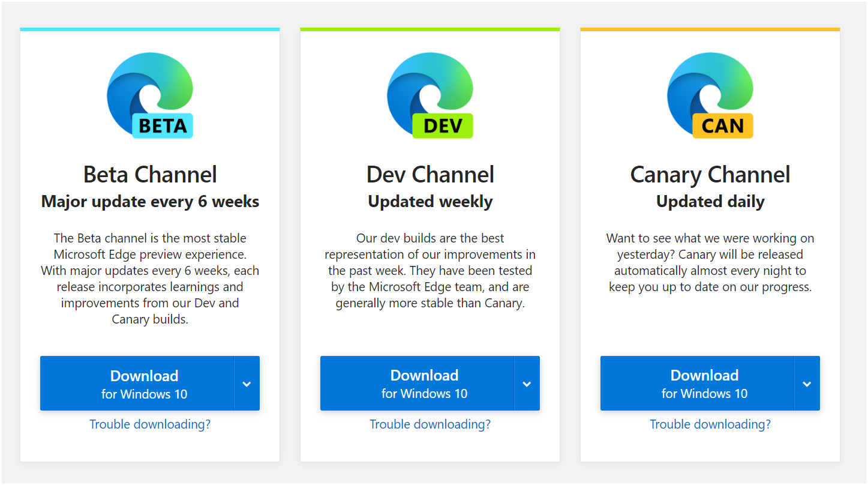Click the Dev Channel heading text
868x485 pixels.
pos(430,174)
